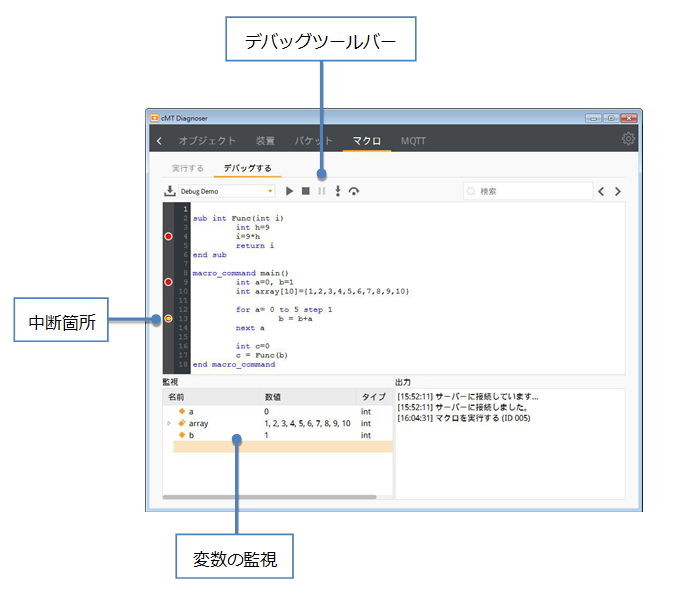Click the play button to run macro

tap(290, 191)
